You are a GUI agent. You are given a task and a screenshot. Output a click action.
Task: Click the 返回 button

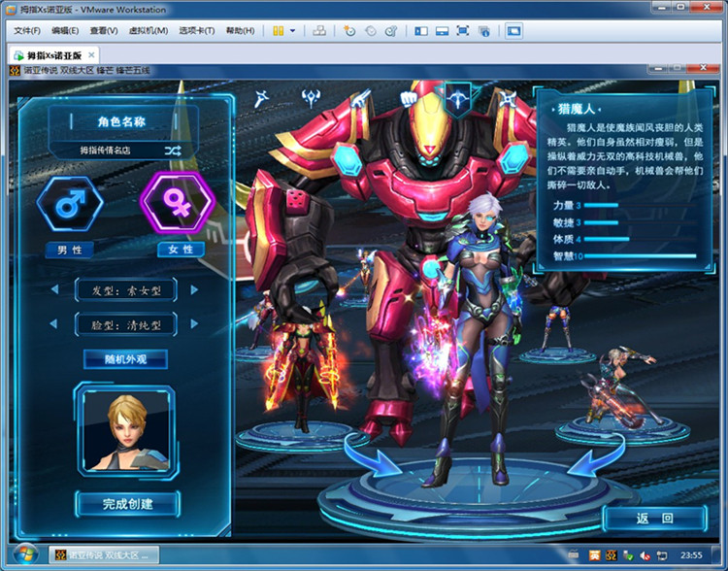pyautogui.click(x=654, y=519)
